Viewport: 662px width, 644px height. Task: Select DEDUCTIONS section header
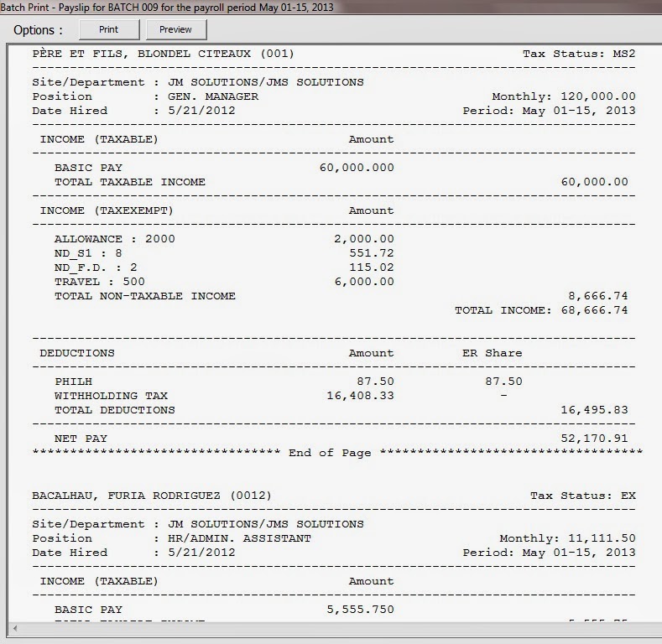click(77, 353)
